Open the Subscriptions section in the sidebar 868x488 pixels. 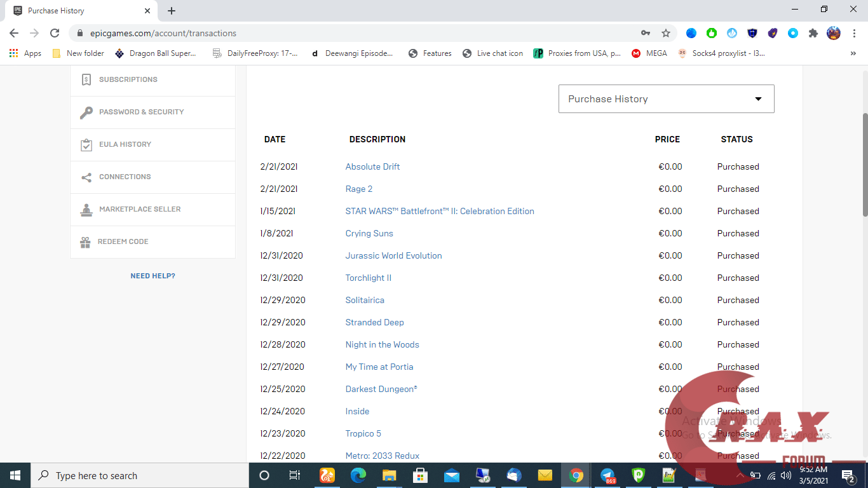click(153, 80)
